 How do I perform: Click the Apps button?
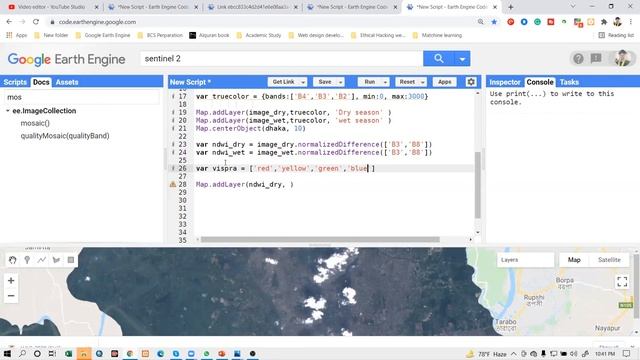click(x=444, y=82)
